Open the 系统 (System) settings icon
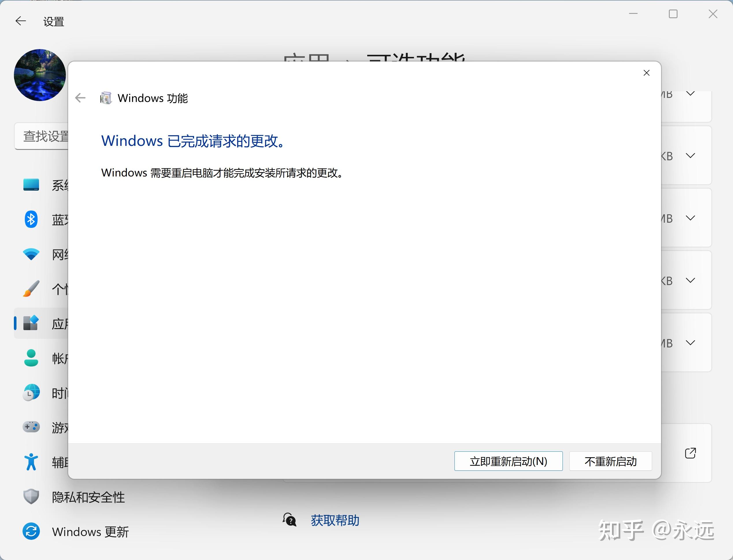The width and height of the screenshot is (733, 560). tap(31, 185)
